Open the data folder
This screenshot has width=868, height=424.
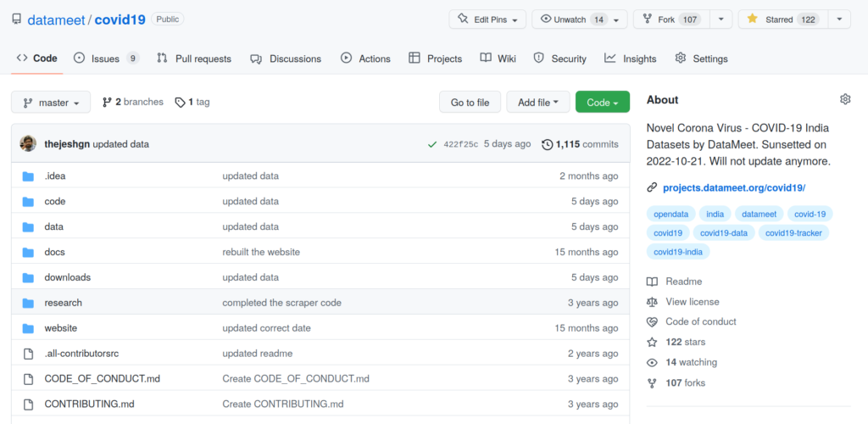coord(53,227)
